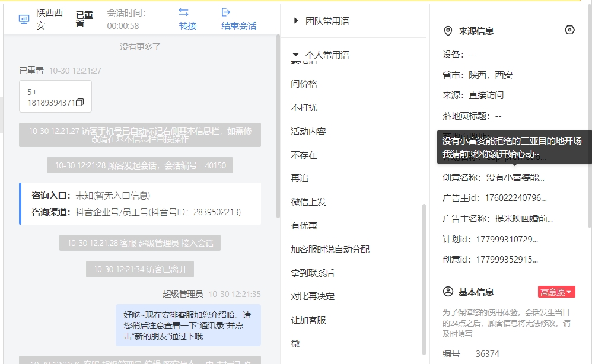
Task: Click the 计划id value 177999310729...
Action: [507, 239]
